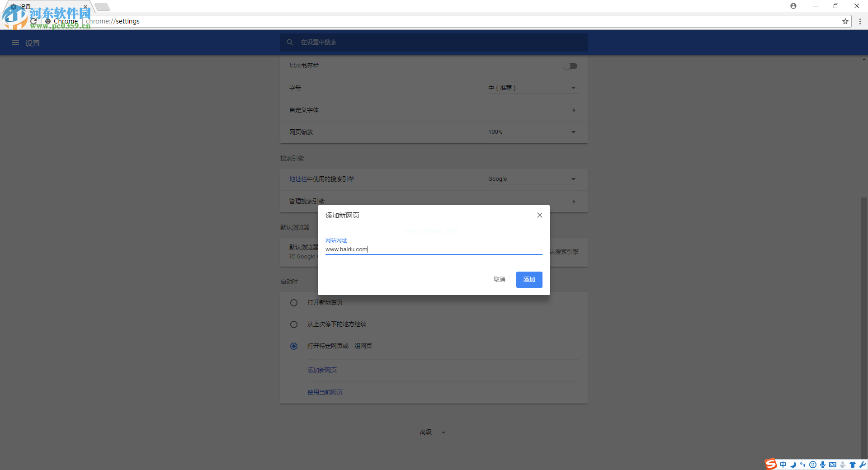Open Chrome's three-dot menu

tap(860, 21)
